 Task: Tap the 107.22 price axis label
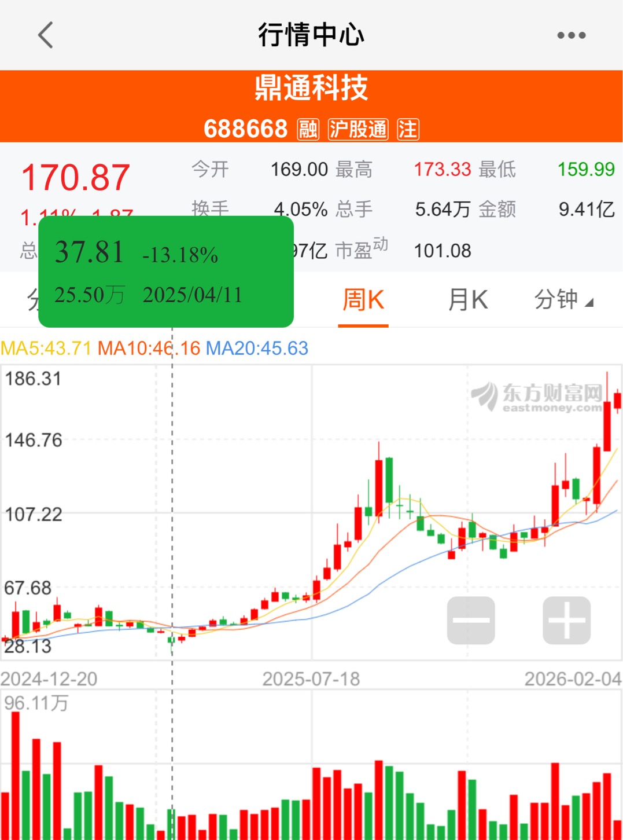[x=33, y=514]
